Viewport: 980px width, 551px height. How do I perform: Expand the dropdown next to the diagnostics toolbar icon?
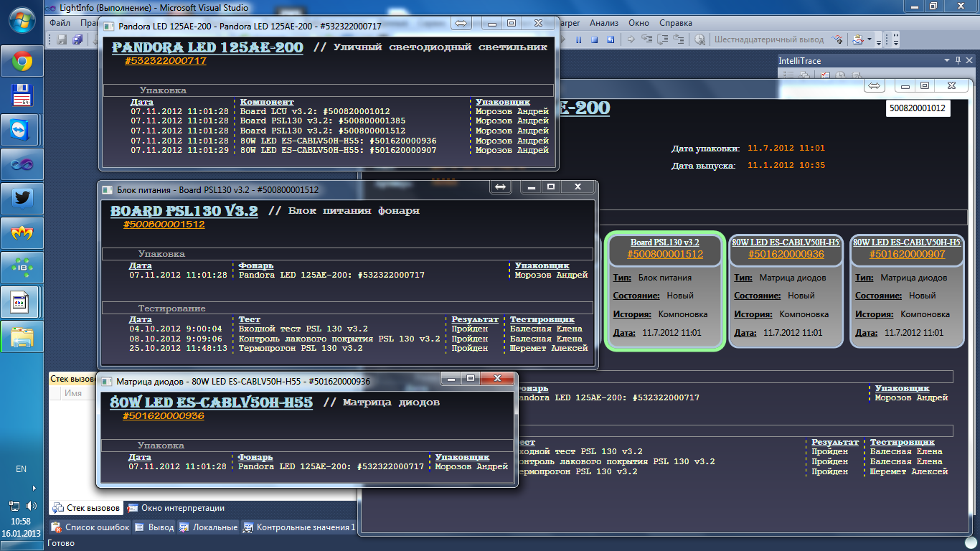[870, 40]
